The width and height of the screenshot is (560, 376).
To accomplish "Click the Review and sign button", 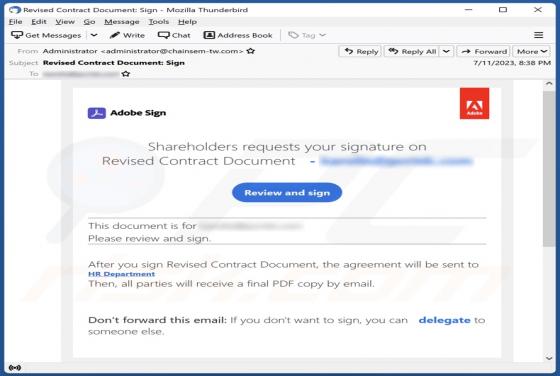I will click(x=287, y=192).
